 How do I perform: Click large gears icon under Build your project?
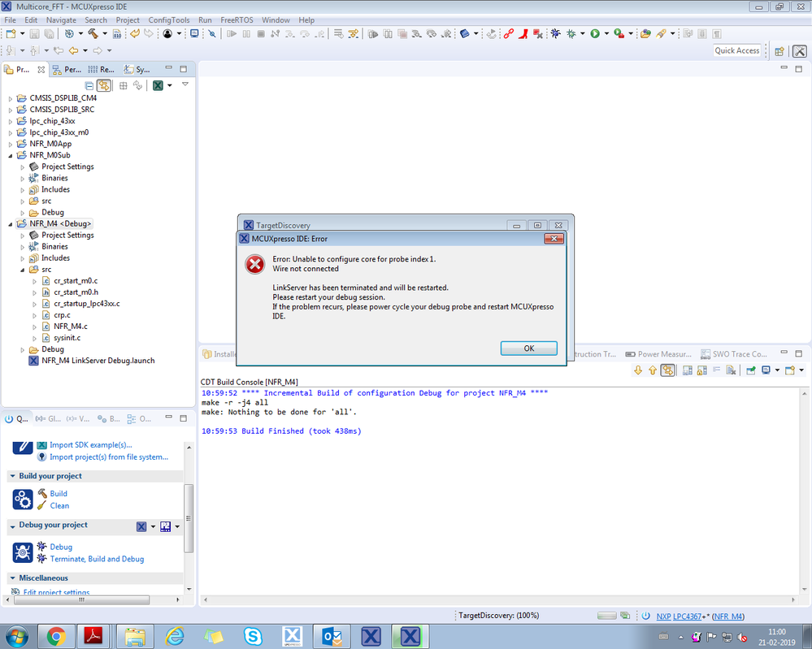tap(22, 500)
